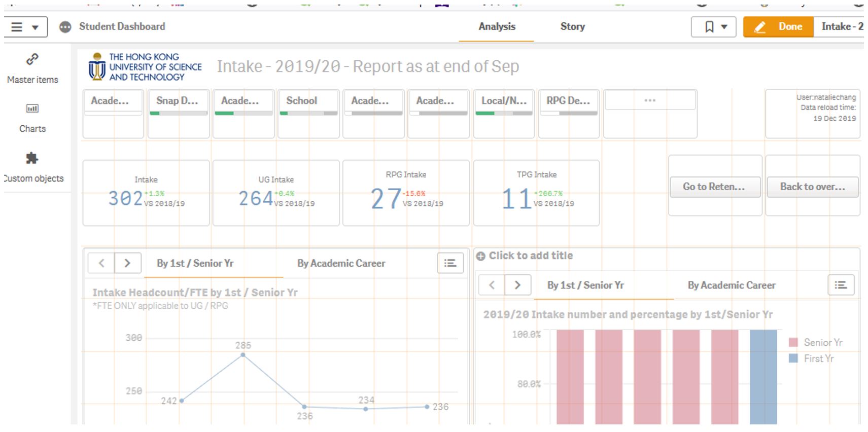
Task: Open the hamburger navigation menu
Action: tap(17, 27)
